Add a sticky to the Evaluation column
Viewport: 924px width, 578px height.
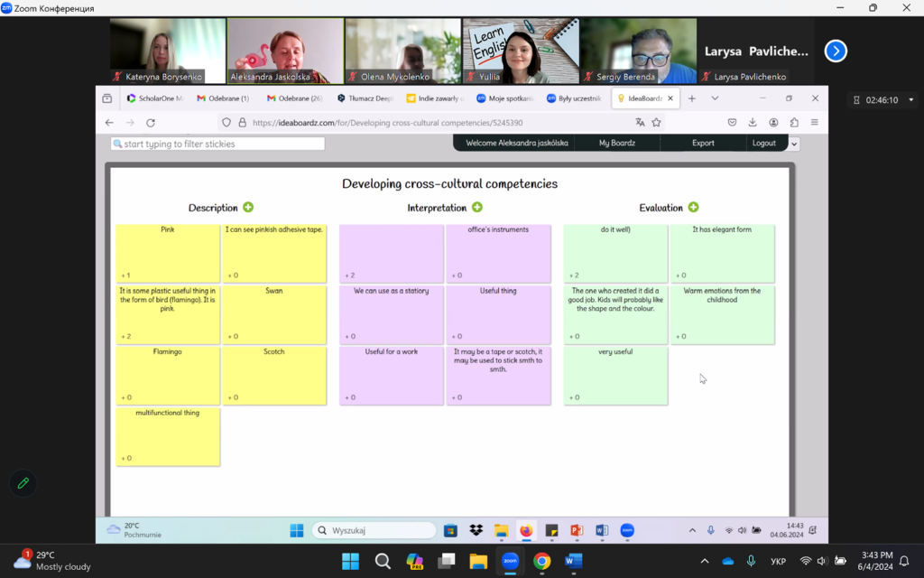[693, 208]
